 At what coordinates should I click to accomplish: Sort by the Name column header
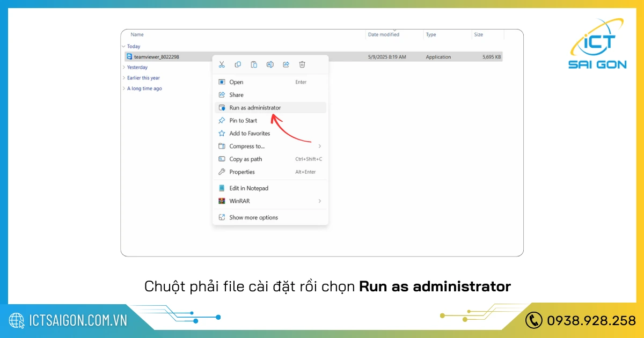click(x=137, y=35)
